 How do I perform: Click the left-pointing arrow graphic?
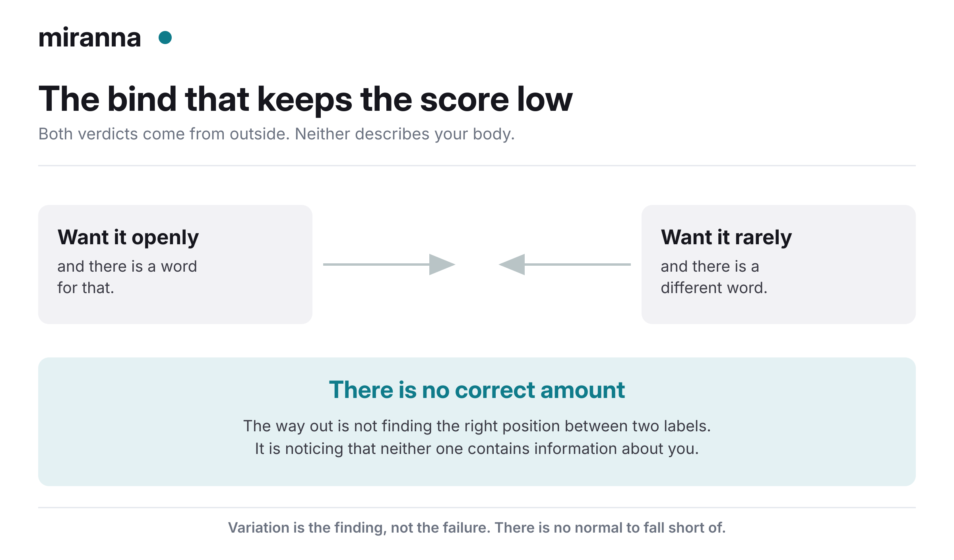pyautogui.click(x=564, y=265)
